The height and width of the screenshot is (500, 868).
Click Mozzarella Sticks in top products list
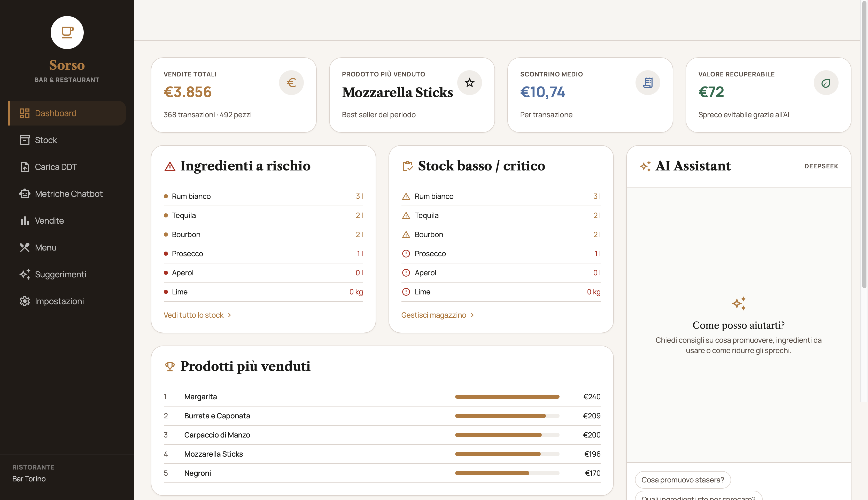[214, 454]
